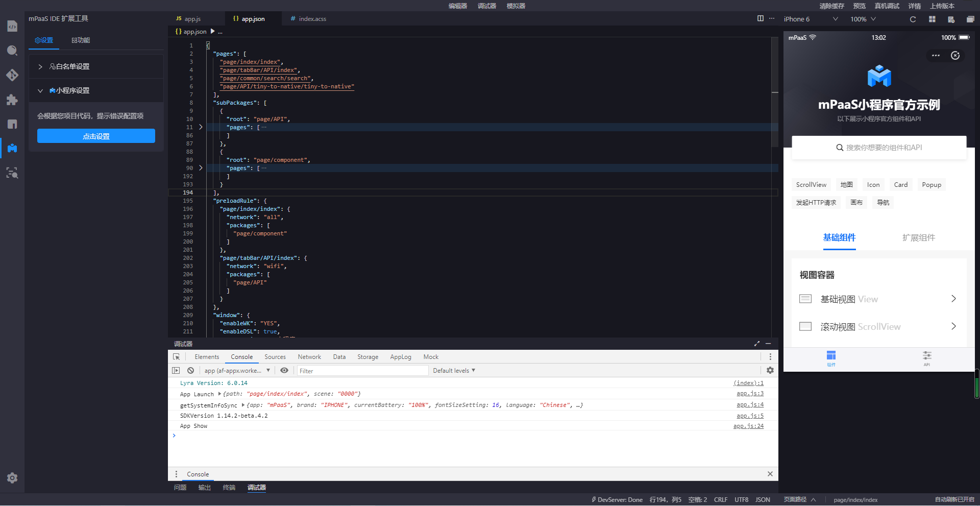Click the Search magnifier in the activity bar
The image size is (980, 506).
coord(12,51)
